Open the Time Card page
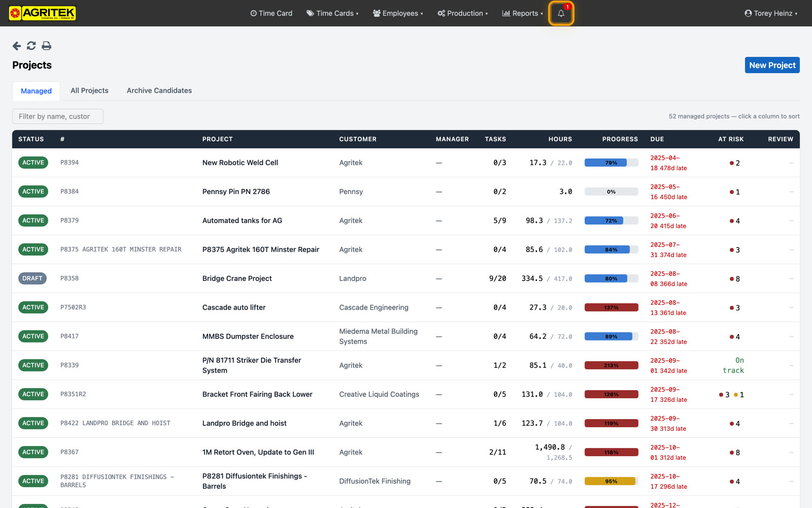Viewport: 812px width, 508px height. click(x=271, y=13)
